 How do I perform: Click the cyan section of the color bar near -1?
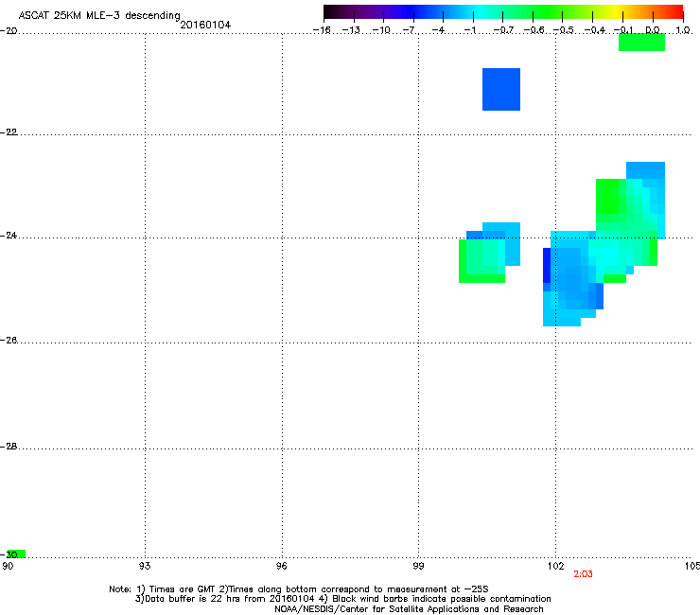pos(474,12)
